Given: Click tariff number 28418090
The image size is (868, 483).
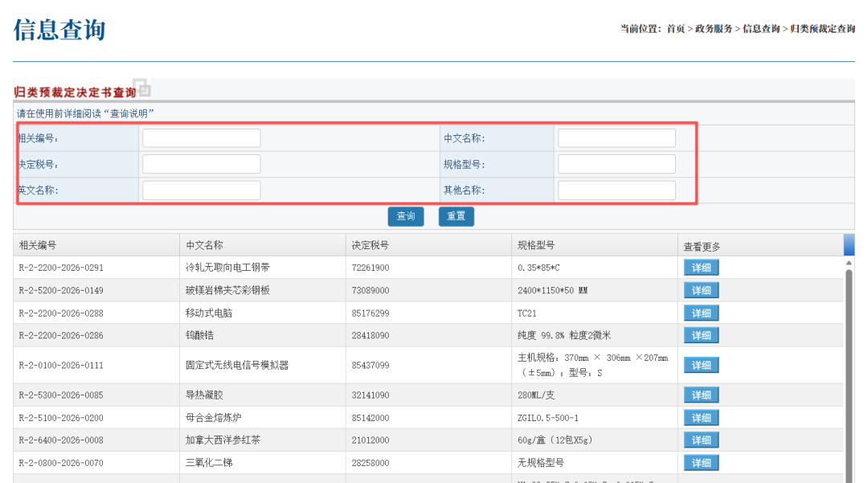Looking at the screenshot, I should (371, 335).
